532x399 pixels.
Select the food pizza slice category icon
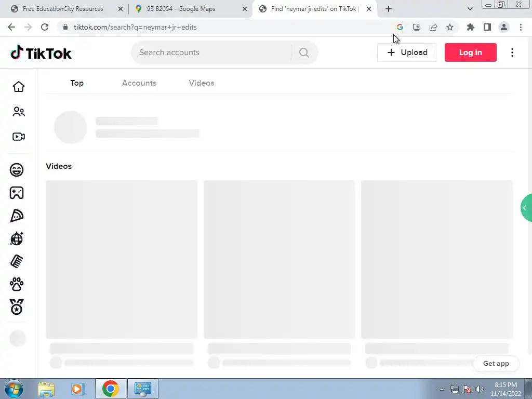[17, 216]
